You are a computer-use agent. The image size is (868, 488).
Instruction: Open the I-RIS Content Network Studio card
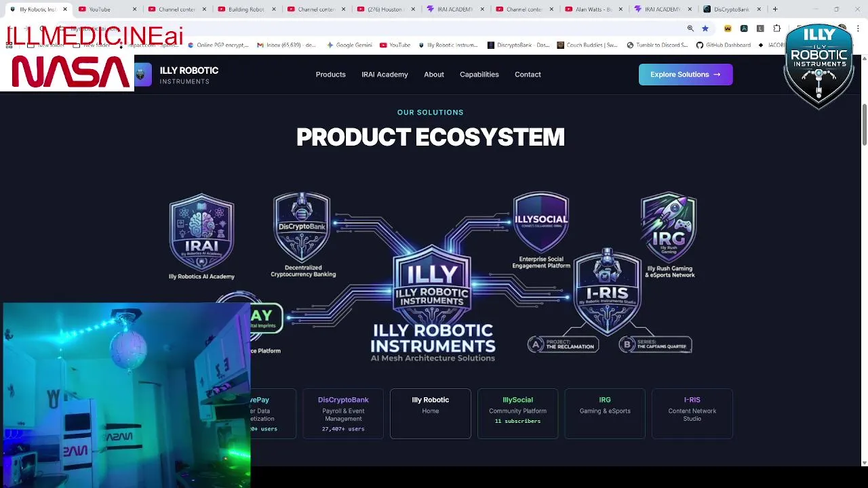692,413
